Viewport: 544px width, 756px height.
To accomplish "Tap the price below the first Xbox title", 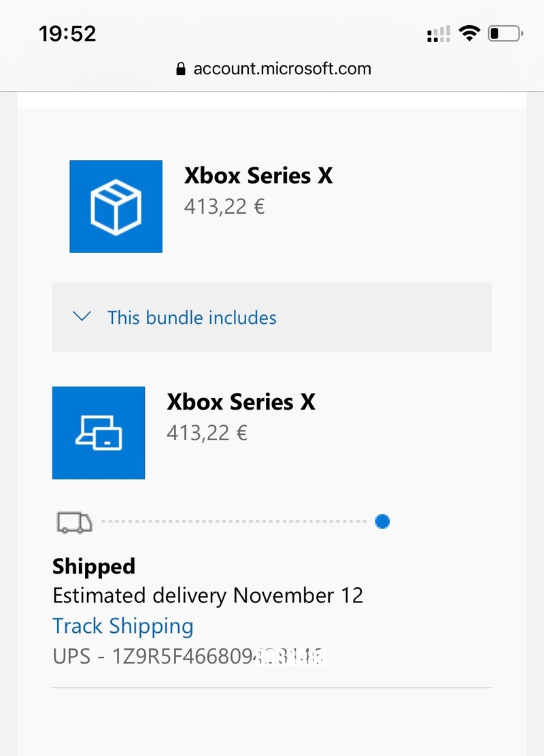I will coord(224,206).
